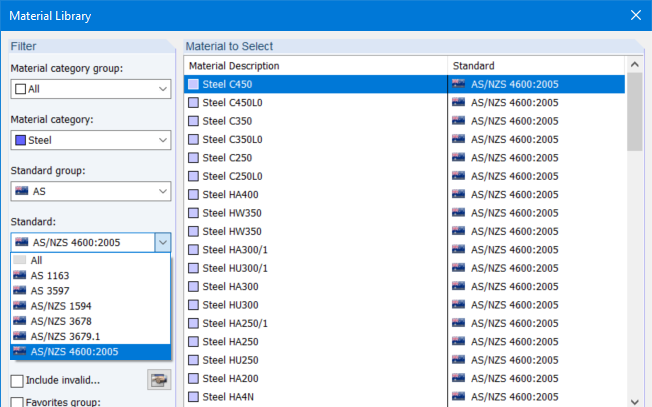The height and width of the screenshot is (407, 652).
Task: Click the scrollbar down arrow
Action: tap(635, 402)
